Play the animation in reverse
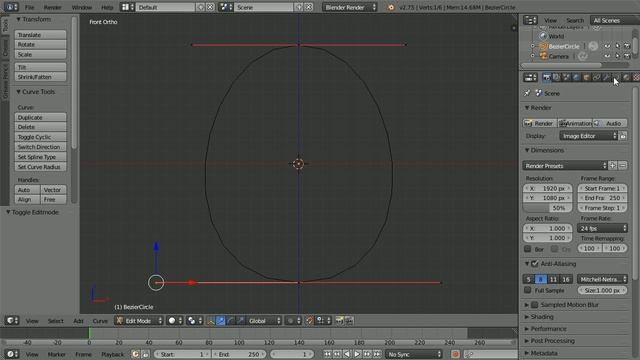 [x=347, y=354]
